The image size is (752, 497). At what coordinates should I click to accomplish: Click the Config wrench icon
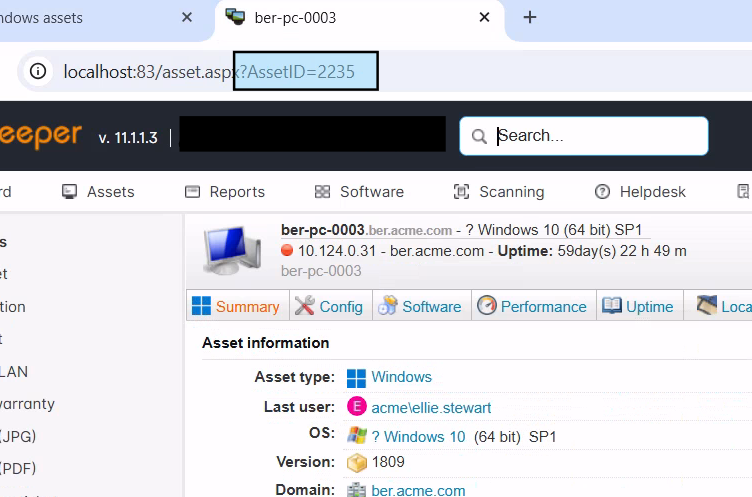(305, 306)
